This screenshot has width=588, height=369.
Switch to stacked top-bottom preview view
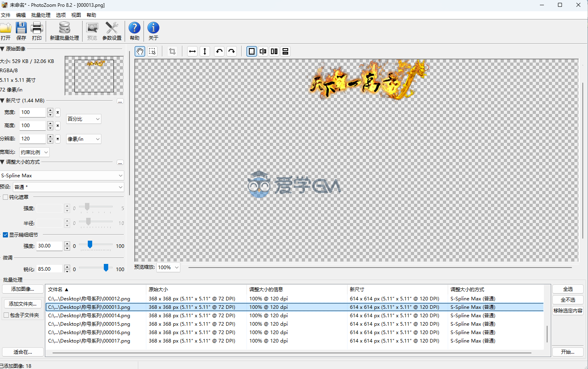(x=285, y=51)
